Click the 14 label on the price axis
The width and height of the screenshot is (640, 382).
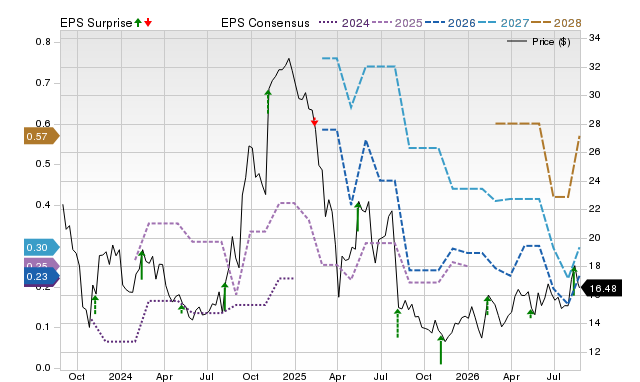pyautogui.click(x=594, y=322)
